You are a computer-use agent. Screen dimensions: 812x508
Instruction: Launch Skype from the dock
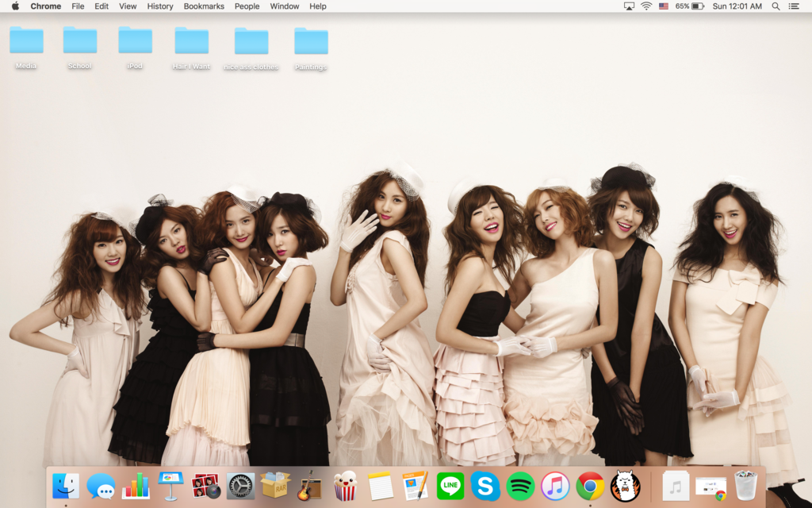(485, 485)
